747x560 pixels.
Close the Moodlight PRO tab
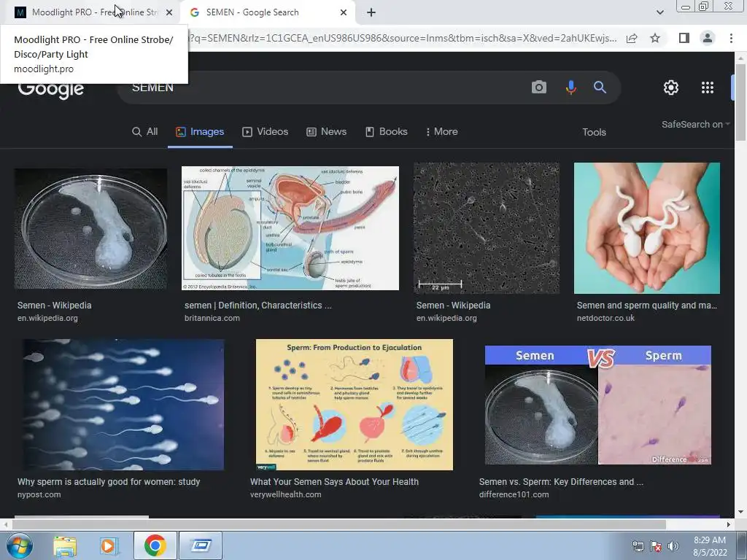169,12
